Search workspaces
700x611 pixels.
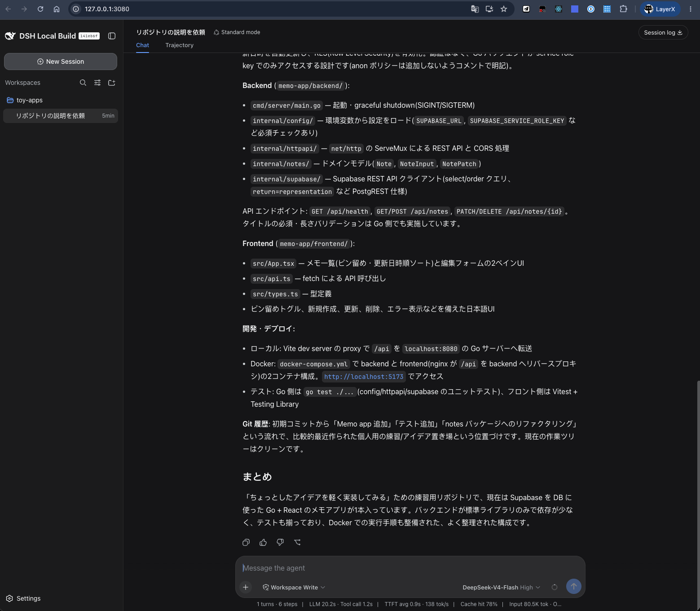point(83,83)
